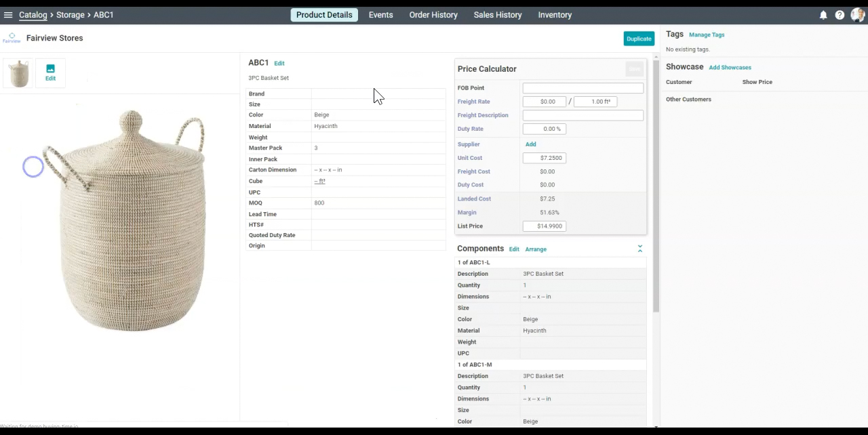Switch to the Events tab
This screenshot has width=868, height=435.
click(380, 15)
